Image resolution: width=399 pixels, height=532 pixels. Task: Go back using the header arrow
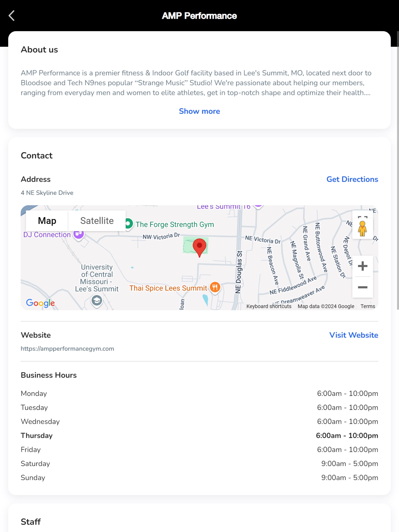[x=11, y=16]
